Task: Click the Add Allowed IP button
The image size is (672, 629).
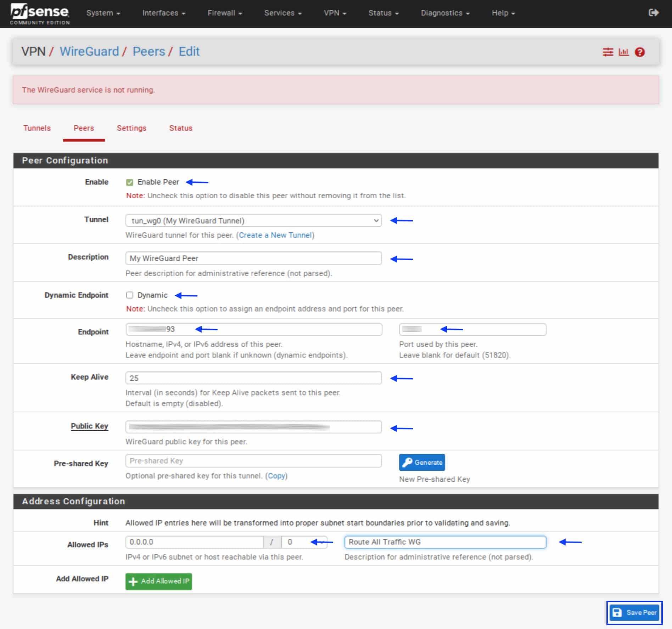Action: tap(158, 582)
